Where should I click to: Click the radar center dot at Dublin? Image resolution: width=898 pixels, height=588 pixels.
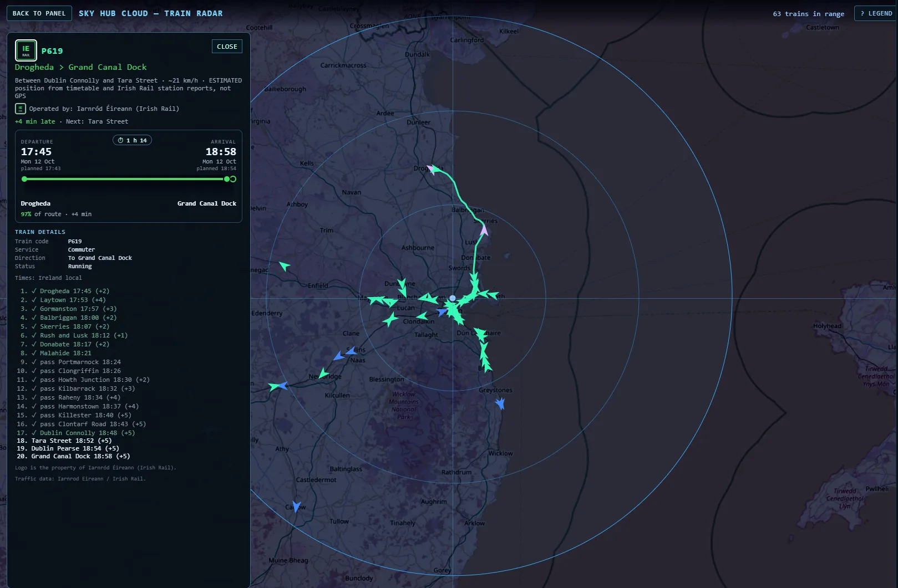[x=453, y=298]
